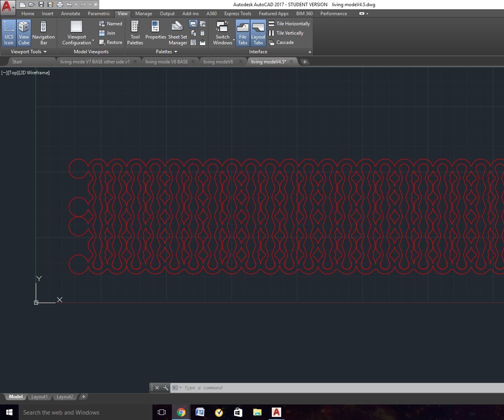Viewport: 504px width, 420px height.
Task: Click the View Cube icon
Action: tap(24, 32)
